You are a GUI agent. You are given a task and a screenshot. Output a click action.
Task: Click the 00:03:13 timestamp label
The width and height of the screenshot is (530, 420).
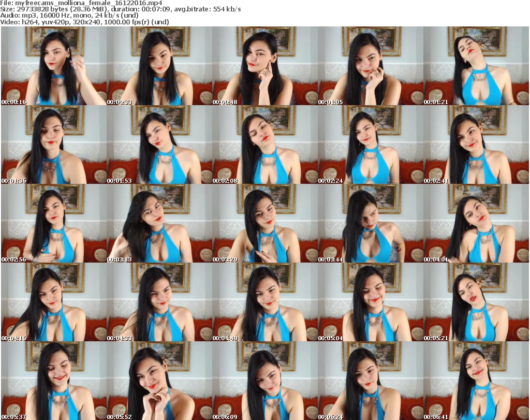119,259
